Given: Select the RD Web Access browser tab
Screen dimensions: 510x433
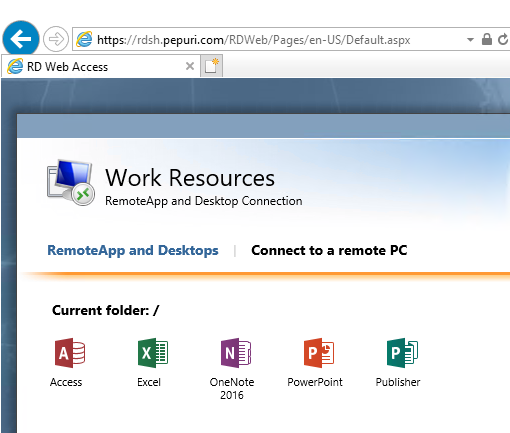Looking at the screenshot, I should coord(101,66).
